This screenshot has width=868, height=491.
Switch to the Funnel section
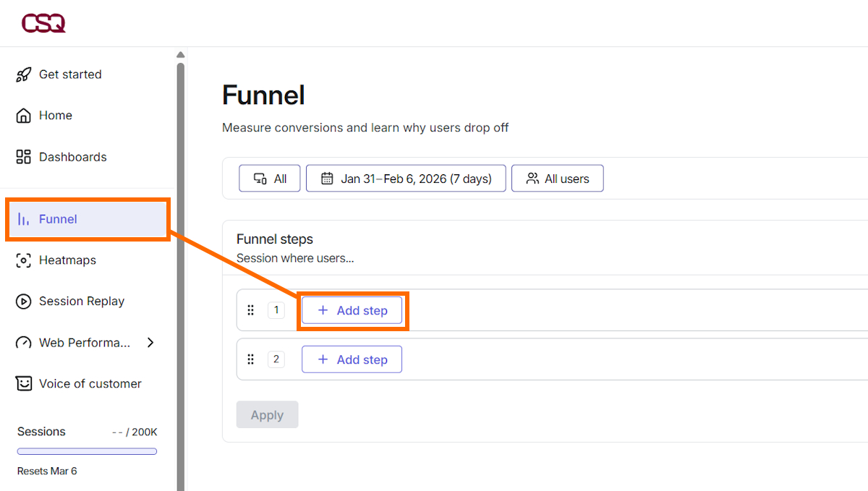(58, 218)
